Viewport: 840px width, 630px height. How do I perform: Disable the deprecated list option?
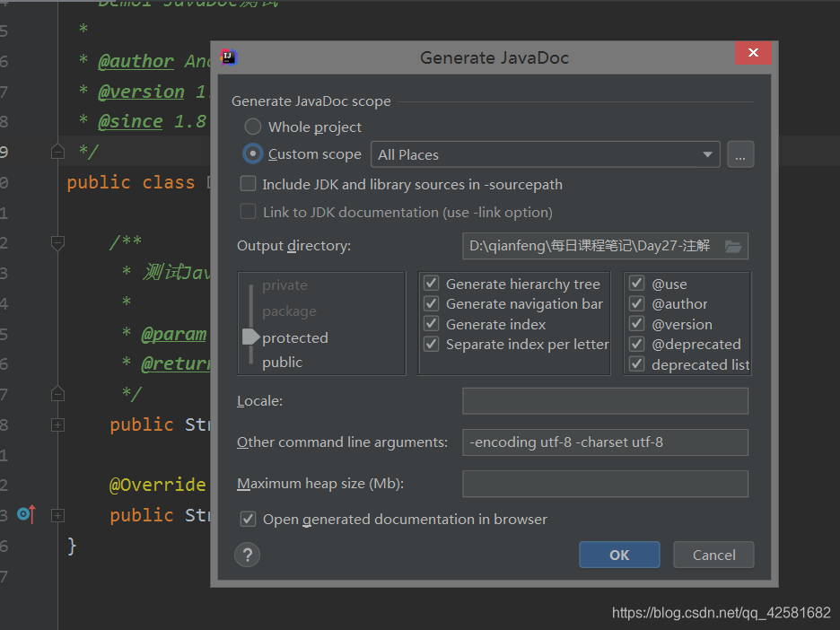pos(637,364)
